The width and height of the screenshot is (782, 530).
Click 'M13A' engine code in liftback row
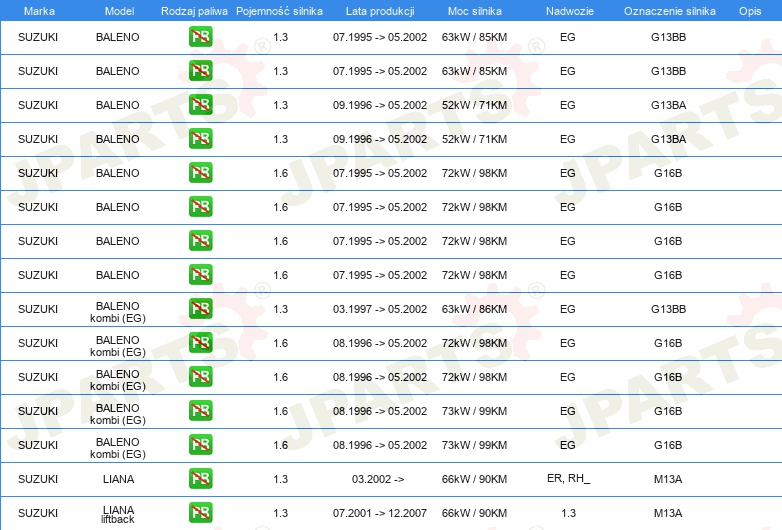(x=668, y=513)
